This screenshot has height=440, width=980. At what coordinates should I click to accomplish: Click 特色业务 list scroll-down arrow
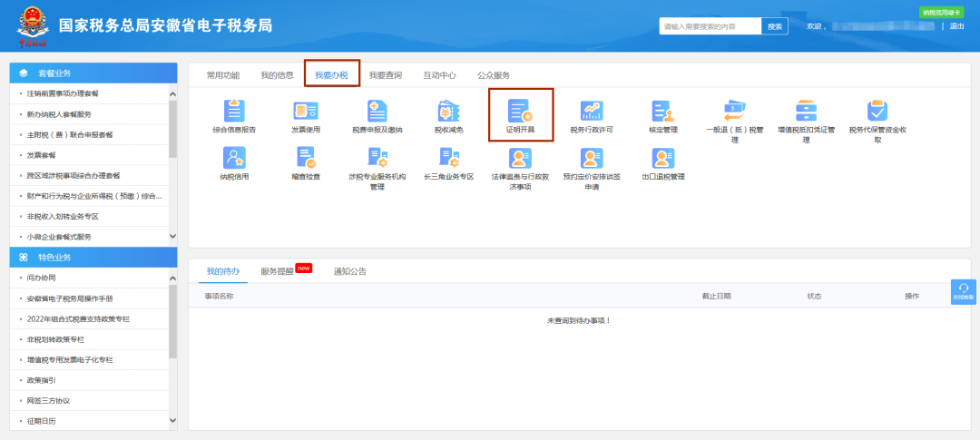173,421
